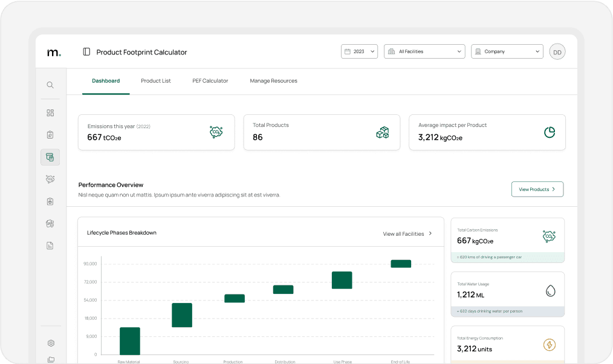The image size is (613, 364).
Task: Click the Product Footprint Calculator title
Action: coord(141,52)
